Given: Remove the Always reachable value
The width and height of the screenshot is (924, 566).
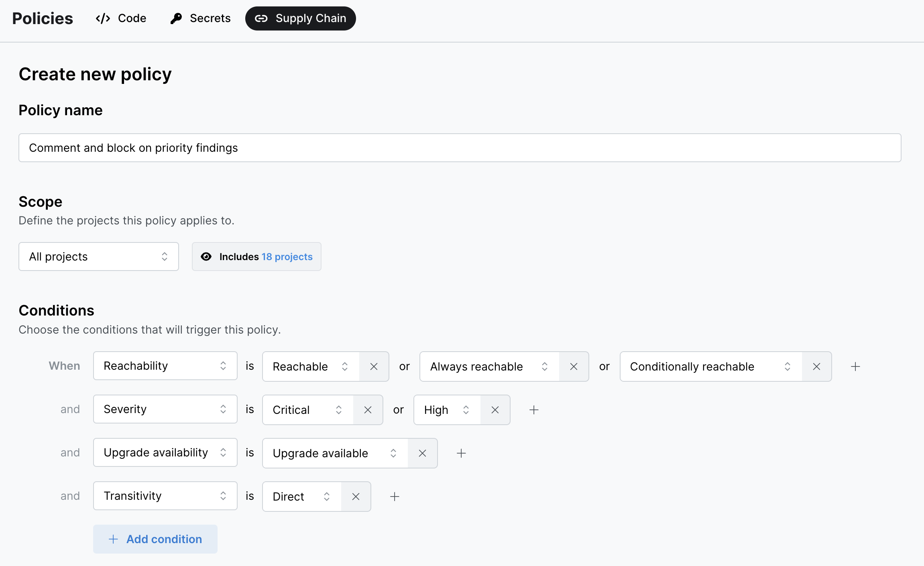Looking at the screenshot, I should pos(574,366).
